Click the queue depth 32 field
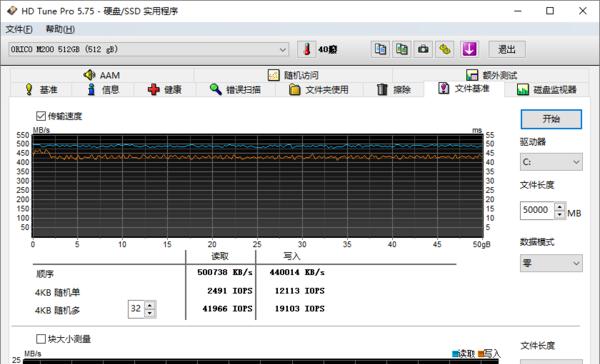The image size is (600, 364). [136, 309]
